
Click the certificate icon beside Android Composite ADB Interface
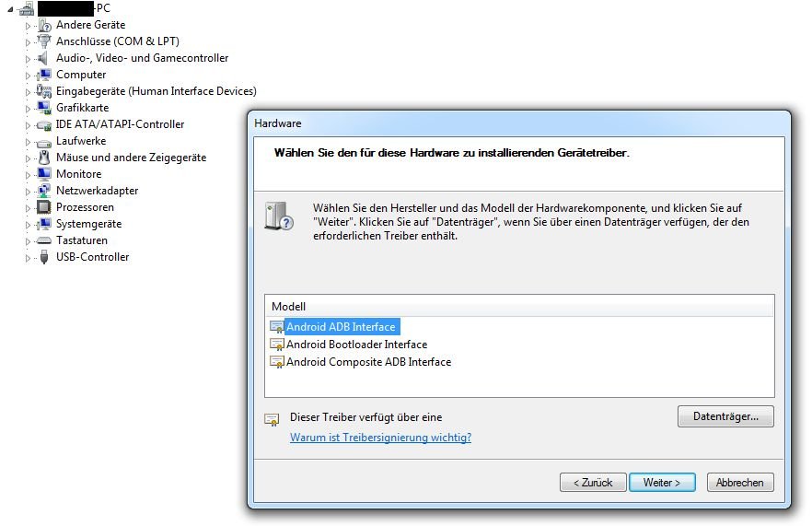point(277,362)
